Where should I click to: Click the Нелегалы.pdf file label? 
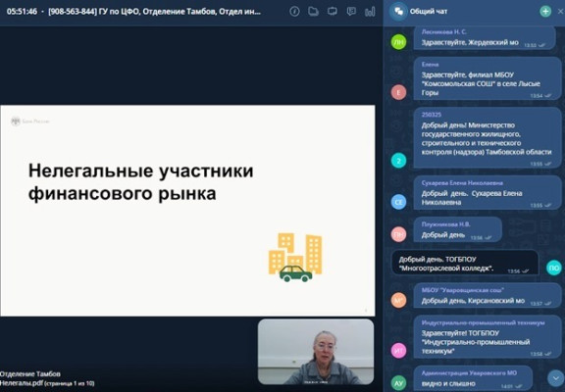click(21, 383)
